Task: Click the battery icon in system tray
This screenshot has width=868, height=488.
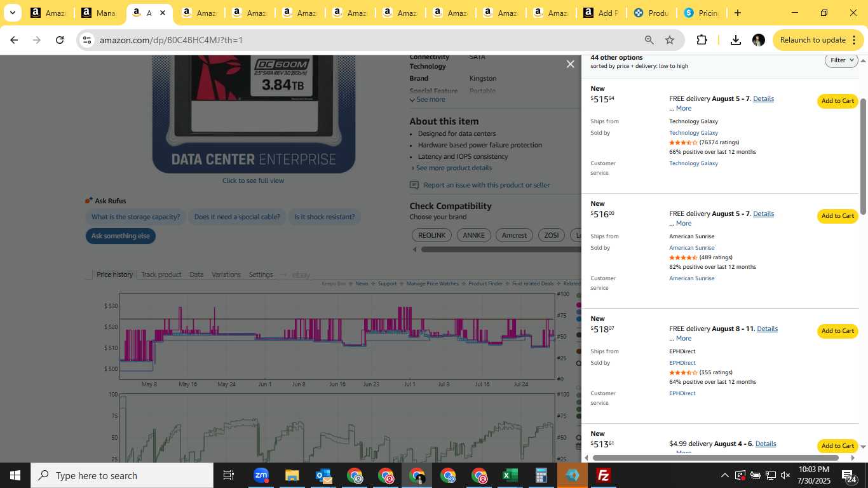Action: 755,475
